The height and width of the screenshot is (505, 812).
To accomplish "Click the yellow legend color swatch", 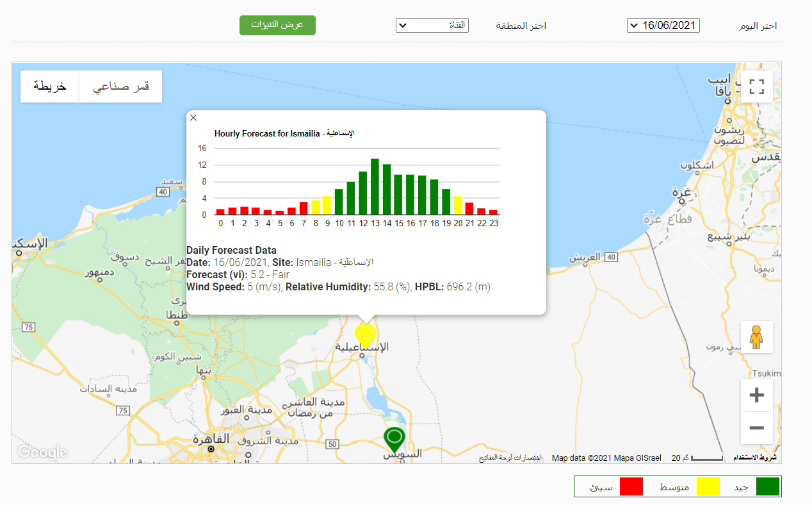I will 708,486.
